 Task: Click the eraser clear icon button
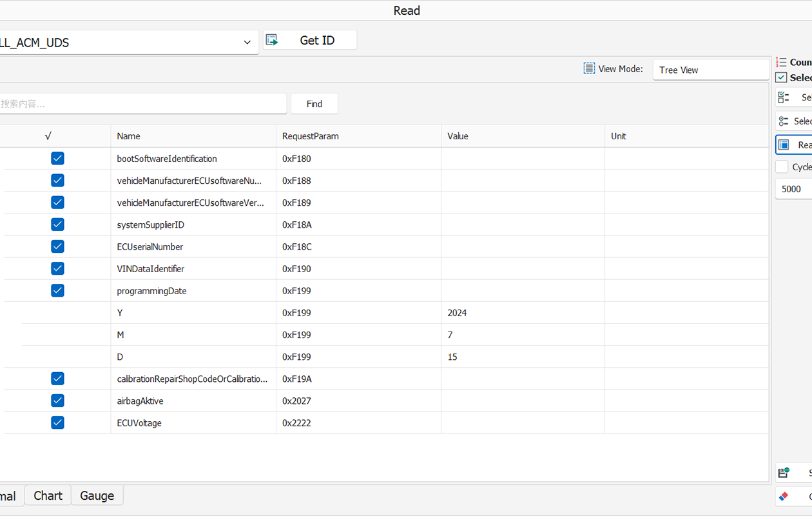tap(784, 496)
